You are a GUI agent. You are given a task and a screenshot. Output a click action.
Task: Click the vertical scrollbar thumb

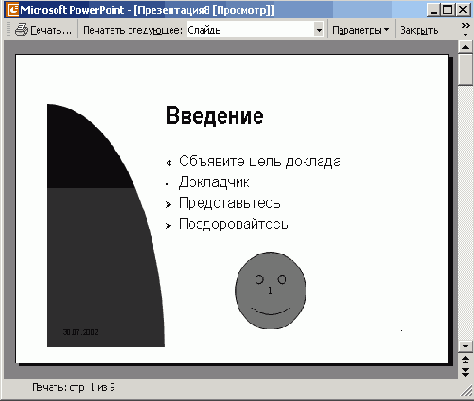click(x=465, y=69)
